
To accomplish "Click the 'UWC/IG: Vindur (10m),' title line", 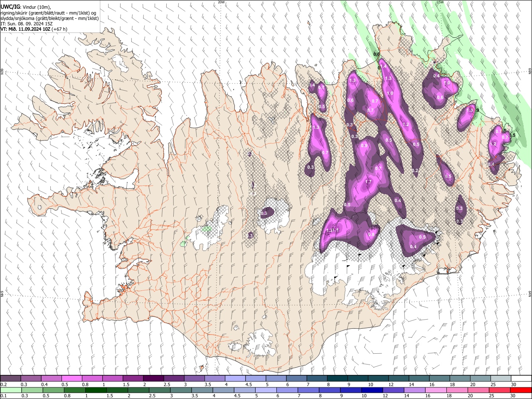I will tap(26, 7).
